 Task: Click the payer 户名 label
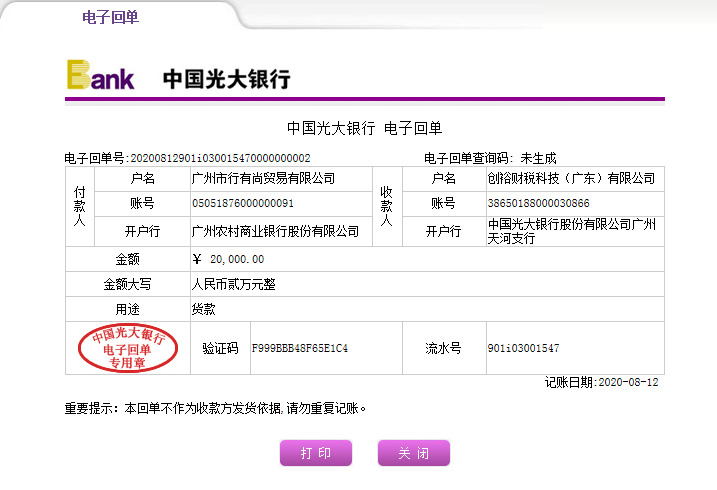click(x=143, y=178)
